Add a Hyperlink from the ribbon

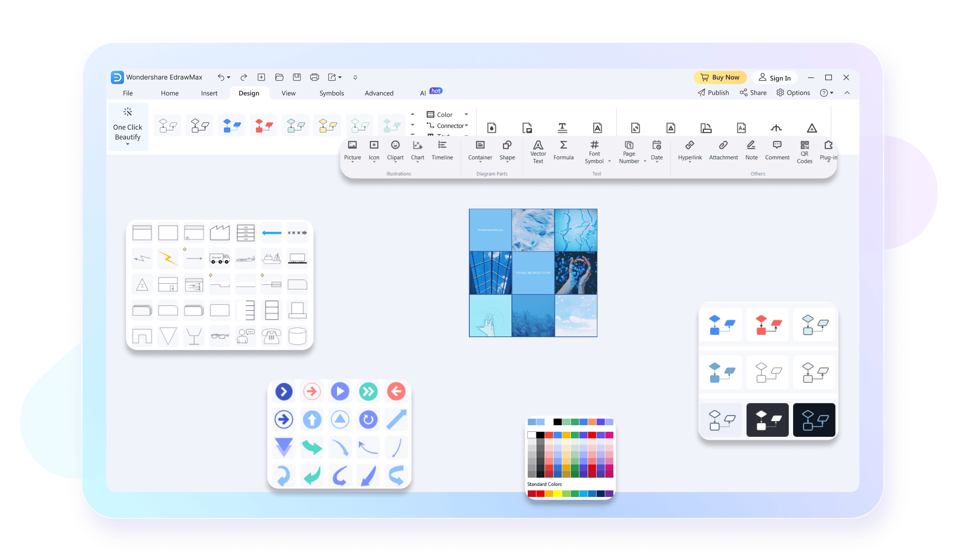(x=690, y=150)
